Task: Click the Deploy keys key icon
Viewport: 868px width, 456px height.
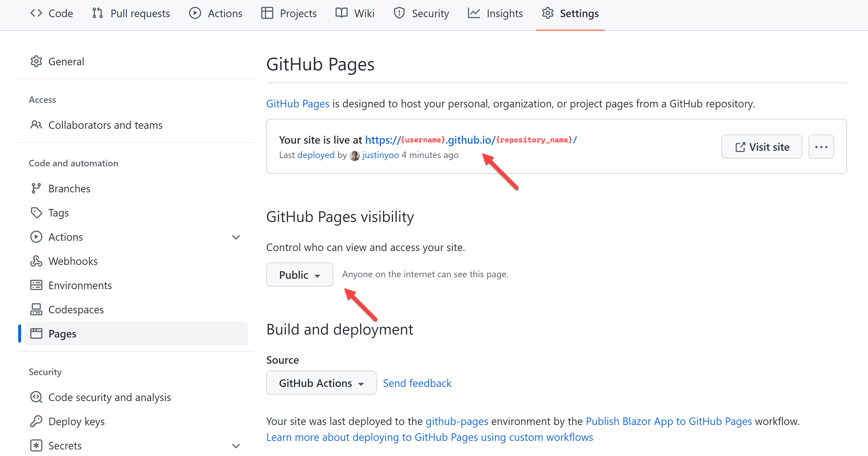Action: (36, 421)
